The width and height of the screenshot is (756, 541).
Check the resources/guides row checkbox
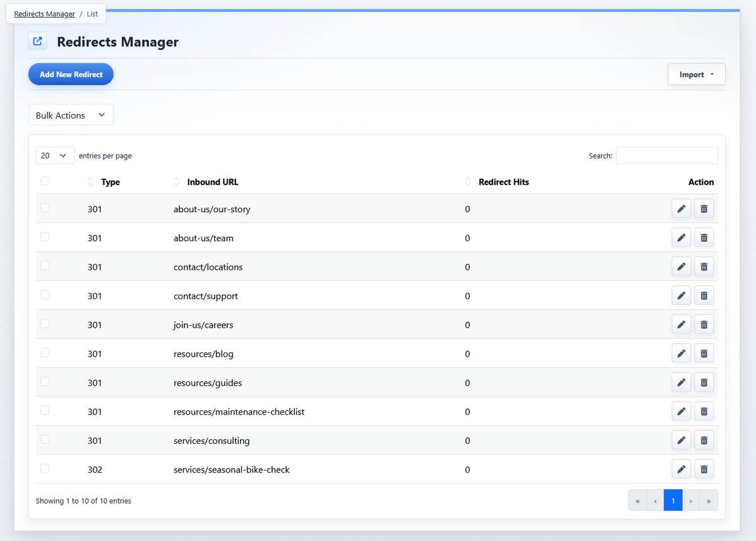point(44,381)
